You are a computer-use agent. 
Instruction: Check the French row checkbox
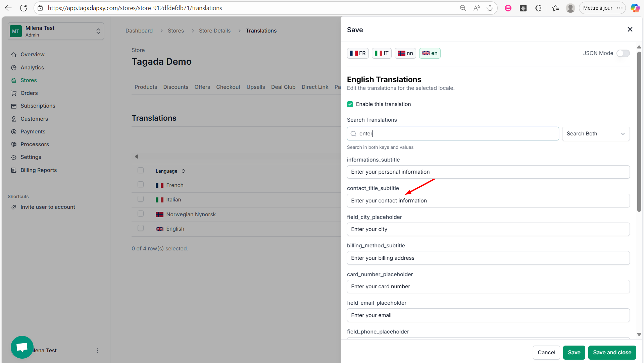coord(141,185)
